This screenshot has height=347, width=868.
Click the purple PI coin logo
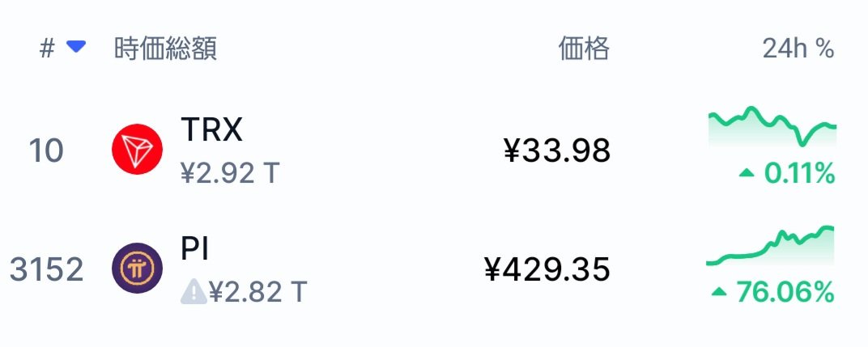[x=138, y=269]
